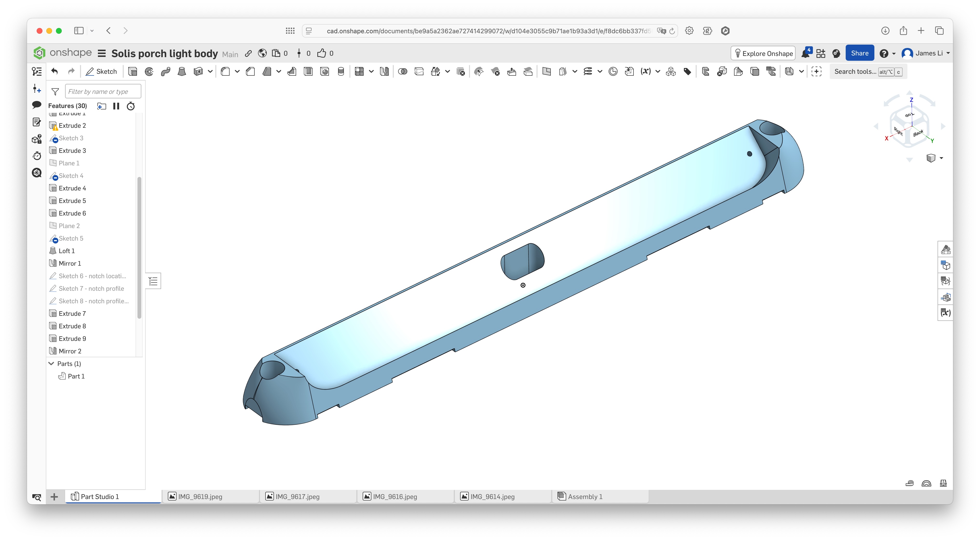Collapse the Parts (1) list
The width and height of the screenshot is (980, 540).
(x=51, y=364)
